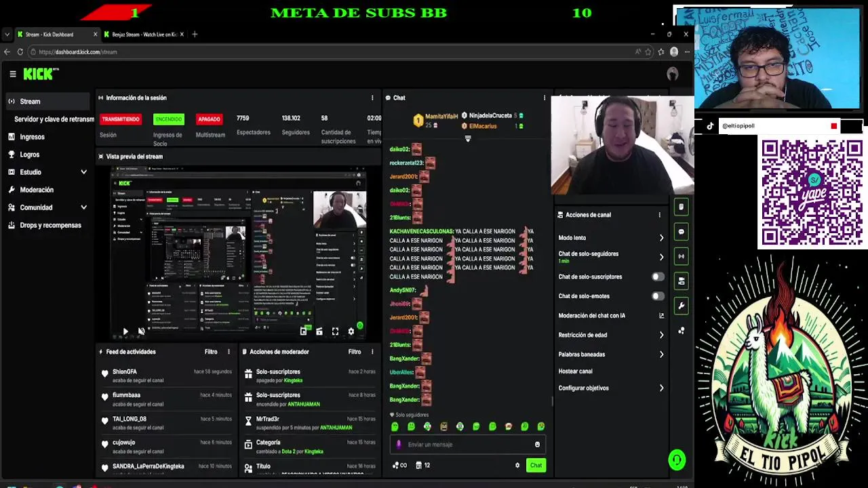This screenshot has height=488, width=868.
Task: Toggle theater mode on stream preview
Action: point(319,331)
